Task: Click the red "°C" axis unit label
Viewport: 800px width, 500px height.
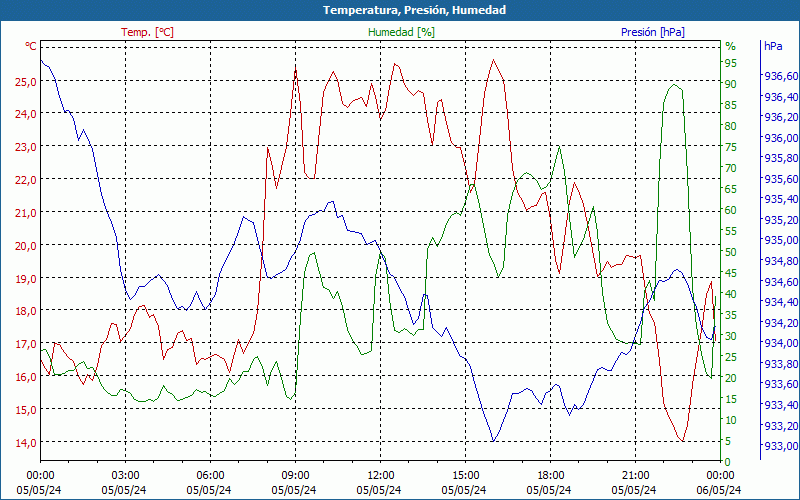Action: coord(31,46)
